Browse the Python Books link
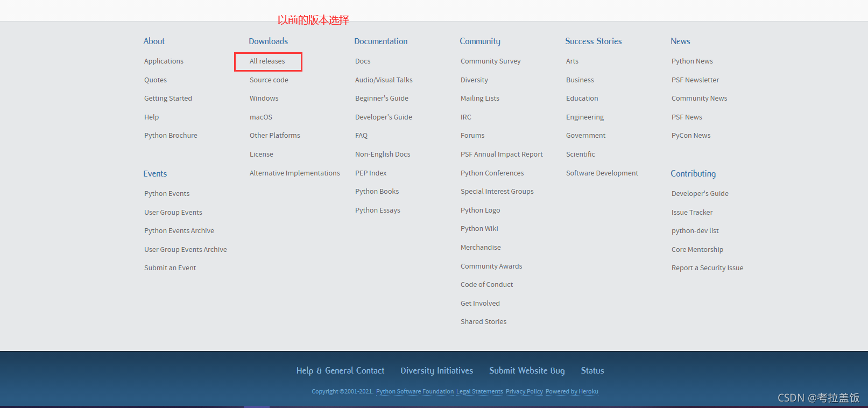 pos(377,192)
